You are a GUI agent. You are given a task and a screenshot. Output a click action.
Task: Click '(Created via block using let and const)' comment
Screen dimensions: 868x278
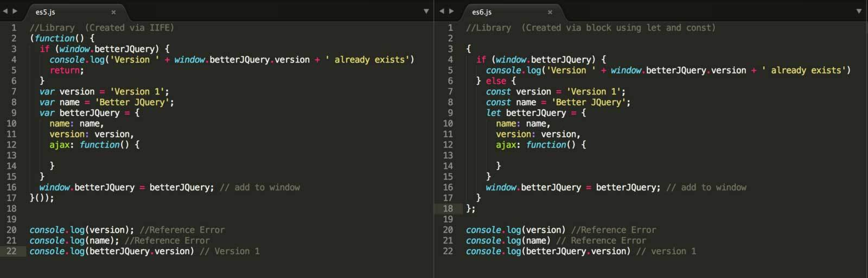pyautogui.click(x=618, y=28)
